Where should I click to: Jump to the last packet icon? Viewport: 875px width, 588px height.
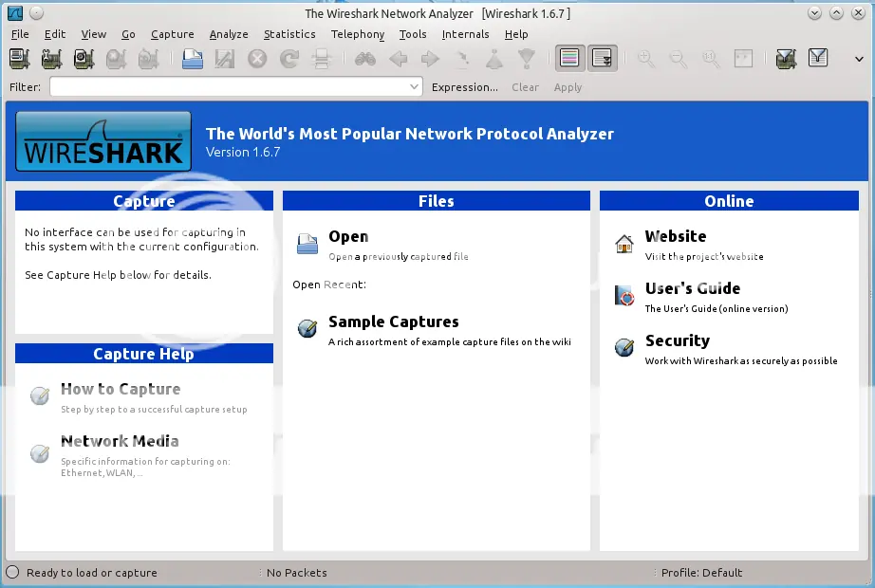pyautogui.click(x=526, y=59)
